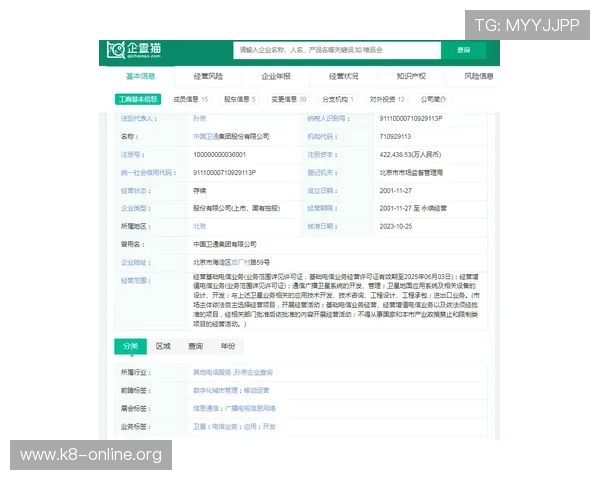Image resolution: width=600 pixels, height=480 pixels.
Task: Click the 企查猫 cat logo
Action: (134, 50)
